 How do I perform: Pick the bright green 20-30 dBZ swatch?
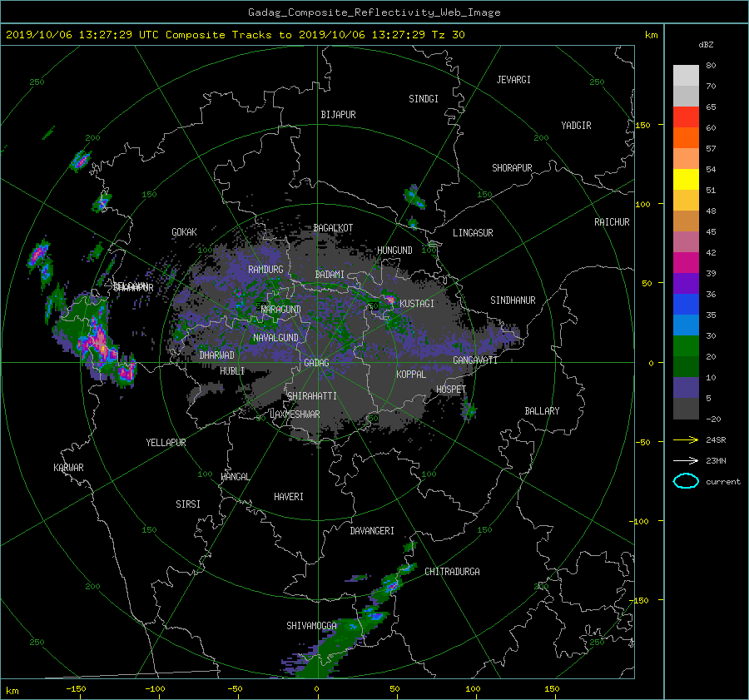point(686,345)
